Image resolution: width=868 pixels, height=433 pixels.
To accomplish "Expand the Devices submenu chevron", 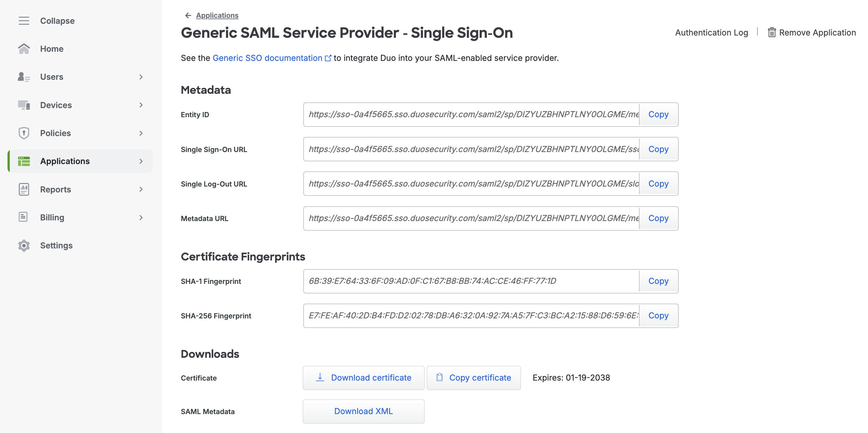I will [141, 105].
